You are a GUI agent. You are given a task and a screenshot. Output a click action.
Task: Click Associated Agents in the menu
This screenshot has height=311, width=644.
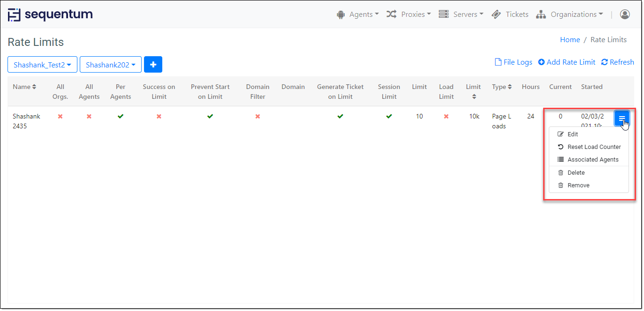click(592, 159)
